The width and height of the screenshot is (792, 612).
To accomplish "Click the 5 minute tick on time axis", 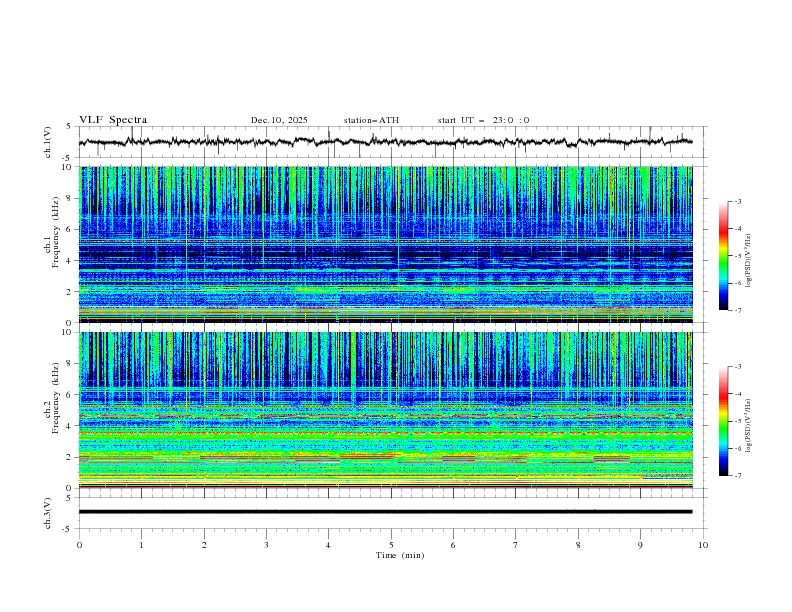I will coord(391,545).
